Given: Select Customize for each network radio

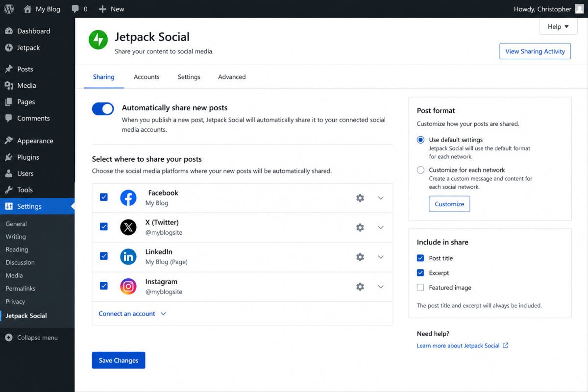Looking at the screenshot, I should 420,170.
